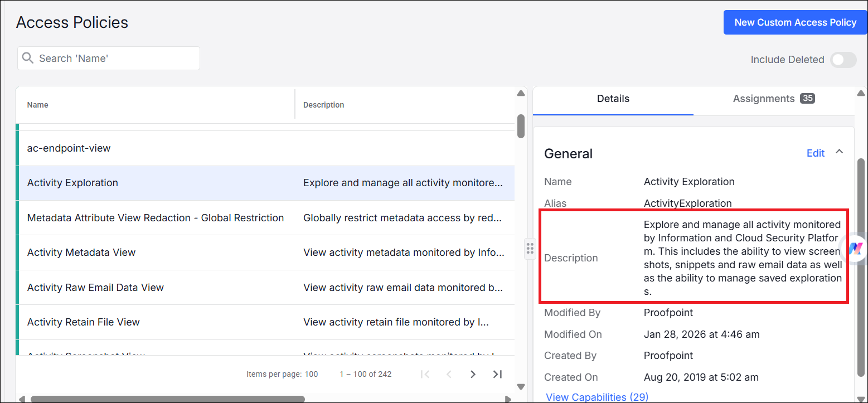868x403 pixels.
Task: Click the search magnifier icon
Action: [x=28, y=59]
